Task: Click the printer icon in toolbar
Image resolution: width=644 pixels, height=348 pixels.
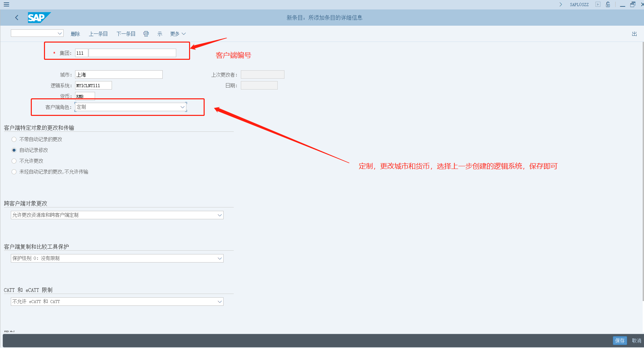Action: (x=146, y=34)
